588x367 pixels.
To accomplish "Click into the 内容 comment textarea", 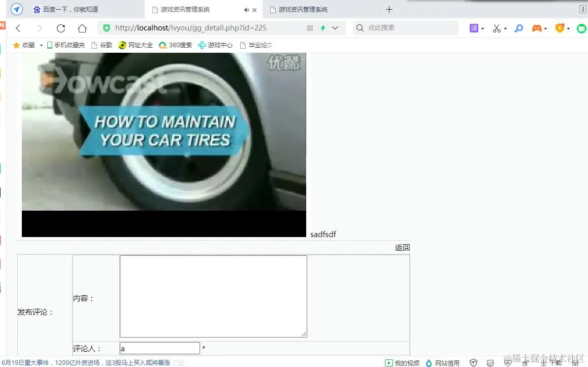I will tap(213, 296).
